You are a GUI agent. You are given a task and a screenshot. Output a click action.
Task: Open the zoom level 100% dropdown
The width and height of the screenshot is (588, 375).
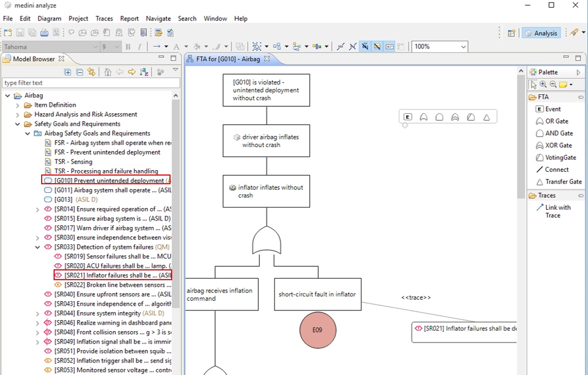tap(463, 47)
